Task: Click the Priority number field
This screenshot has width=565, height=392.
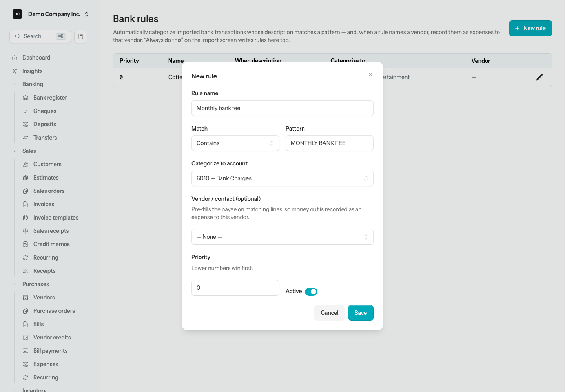Action: pyautogui.click(x=235, y=288)
